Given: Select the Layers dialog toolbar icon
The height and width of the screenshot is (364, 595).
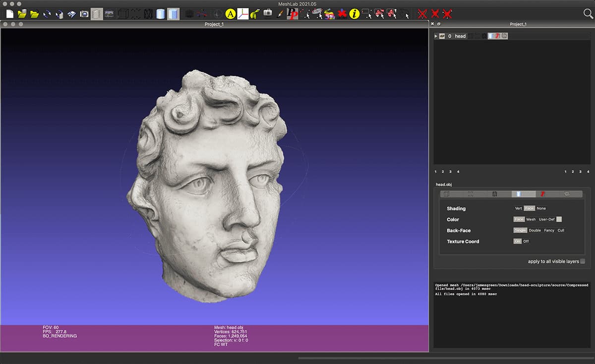Looking at the screenshot, I should (x=96, y=13).
